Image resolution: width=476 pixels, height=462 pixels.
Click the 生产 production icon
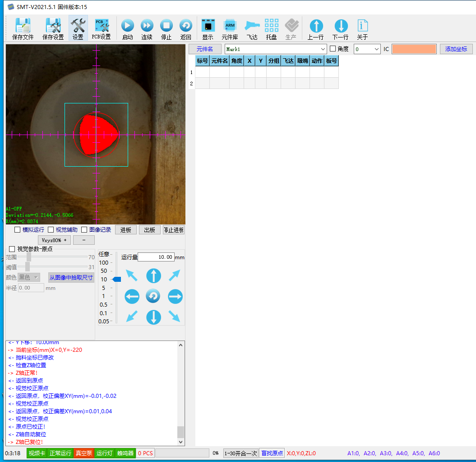(x=291, y=29)
